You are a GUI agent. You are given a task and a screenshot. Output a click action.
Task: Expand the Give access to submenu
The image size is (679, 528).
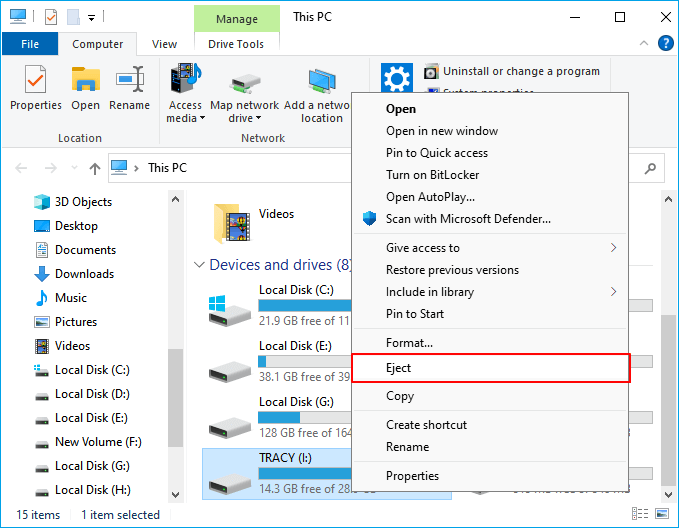tap(613, 248)
